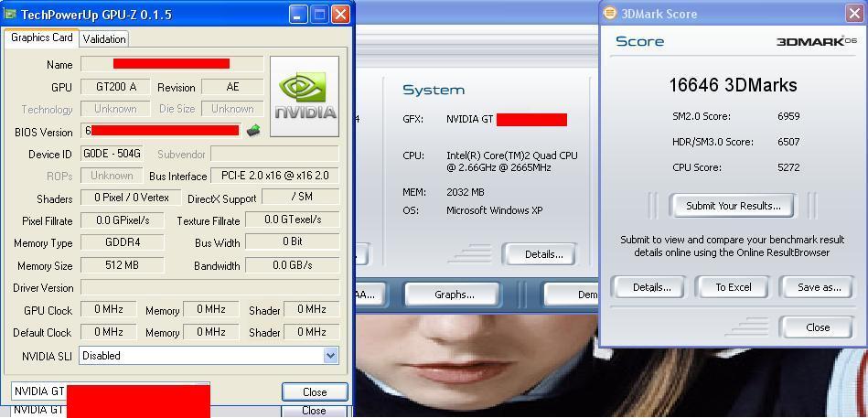Switch to the Graphics Card tab
Viewport: 868px width, 418px height.
[42, 38]
